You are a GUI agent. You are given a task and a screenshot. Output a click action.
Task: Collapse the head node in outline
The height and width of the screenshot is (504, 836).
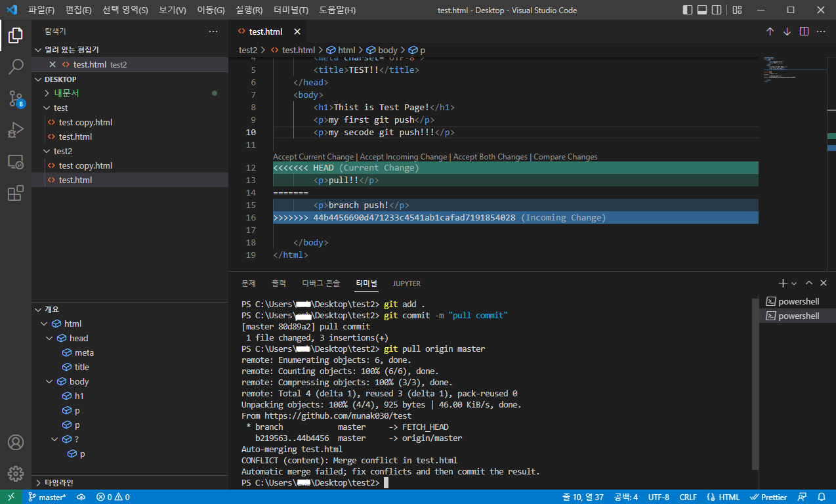50,338
